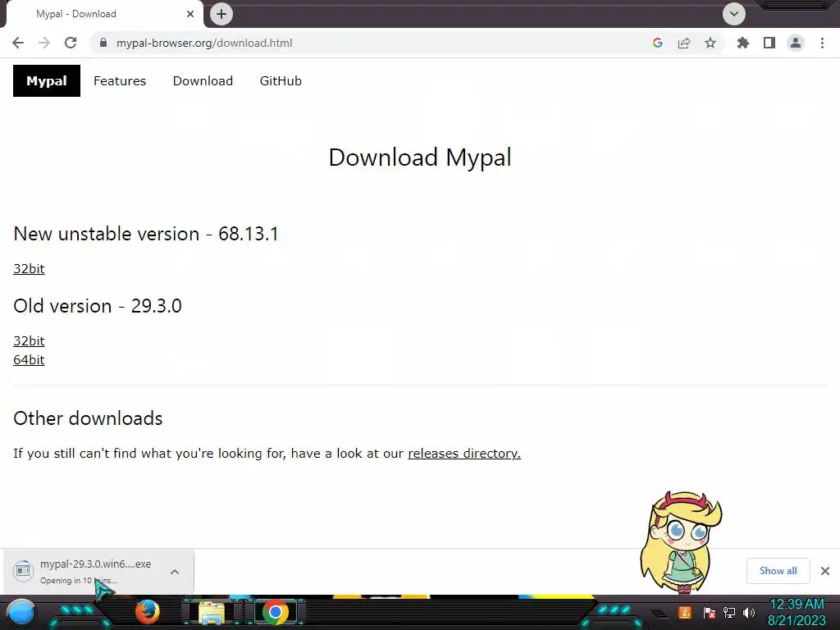Download 32bit of unstable version 68.13.1
Image resolution: width=840 pixels, height=630 pixels.
point(29,268)
